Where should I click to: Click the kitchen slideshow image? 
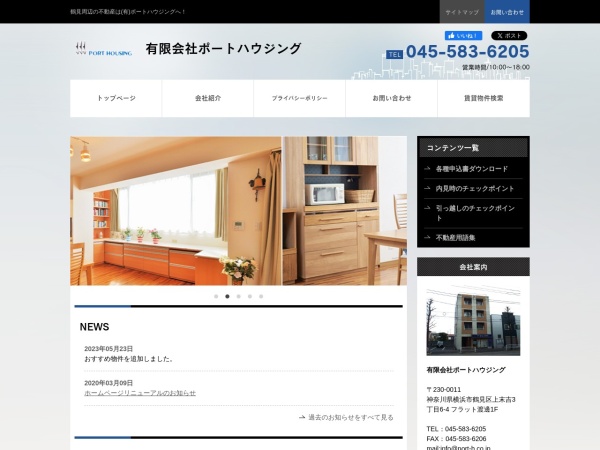pyautogui.click(x=238, y=211)
